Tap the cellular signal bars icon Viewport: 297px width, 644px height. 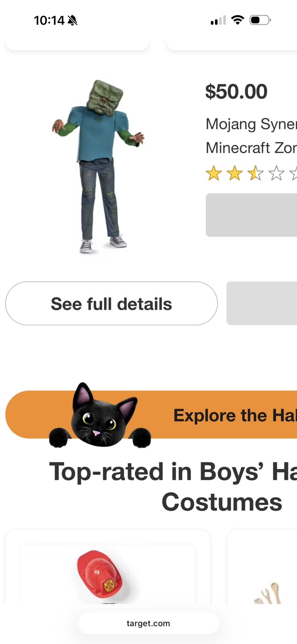tap(218, 20)
